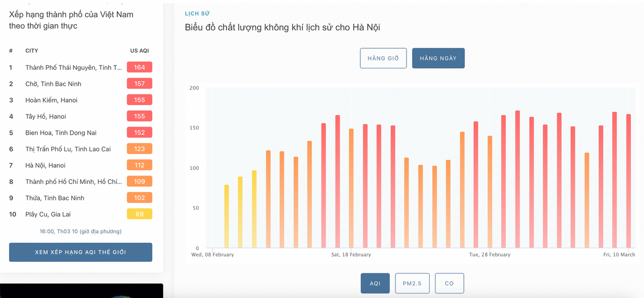The image size is (644, 298).
Task: Select Tây Hồ, Hanoi in ranking
Action: pyautogui.click(x=46, y=117)
